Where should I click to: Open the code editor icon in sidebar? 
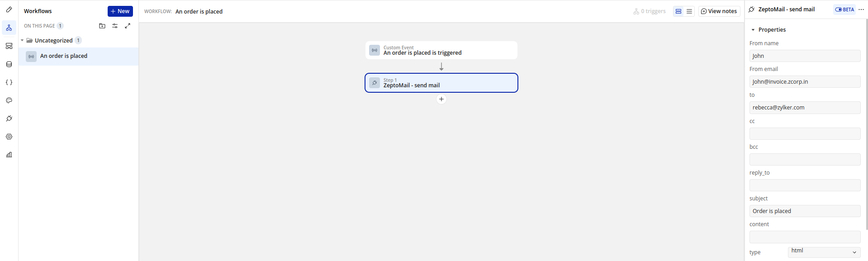tap(9, 82)
